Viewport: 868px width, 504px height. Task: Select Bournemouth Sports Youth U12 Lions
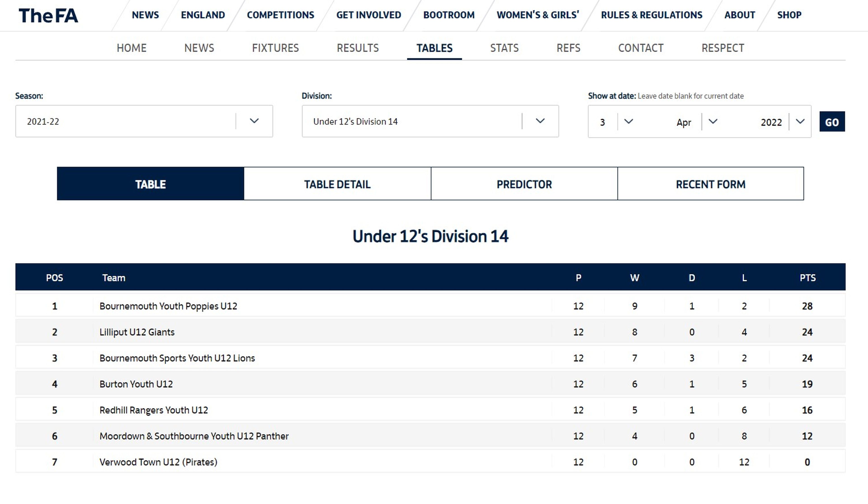(x=177, y=358)
